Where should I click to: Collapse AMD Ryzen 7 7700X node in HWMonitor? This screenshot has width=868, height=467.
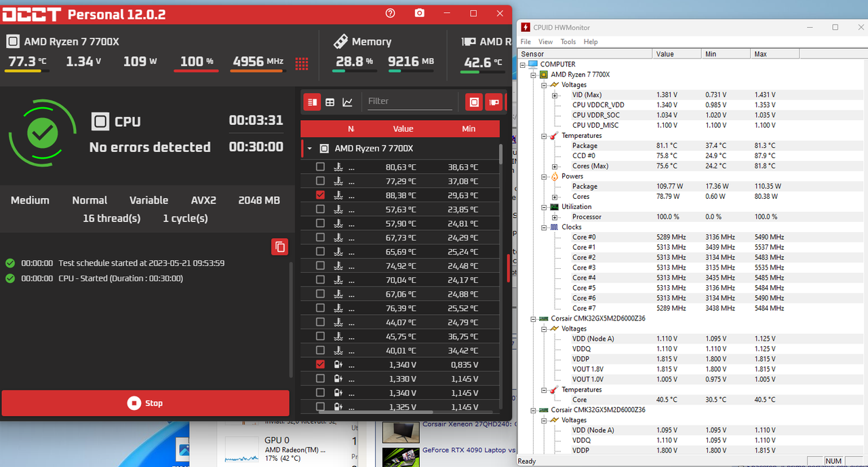point(534,75)
